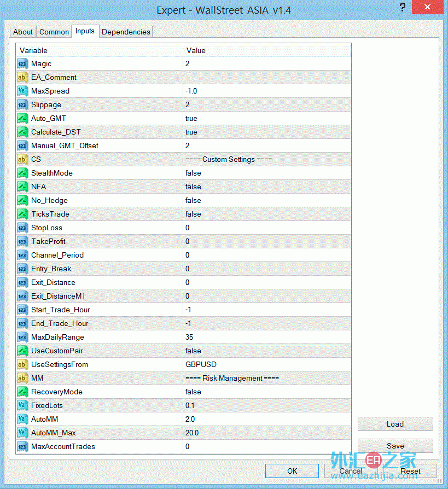
Task: Save the current input settings
Action: coord(395,446)
